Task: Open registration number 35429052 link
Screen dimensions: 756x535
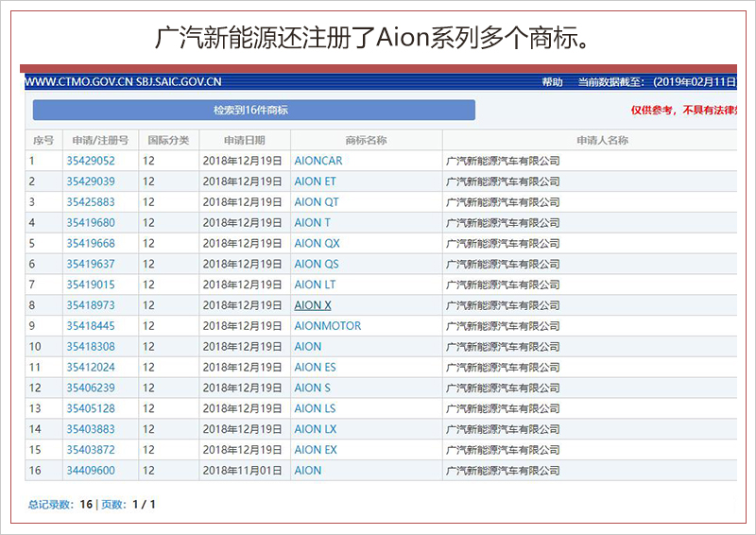Action: pyautogui.click(x=91, y=161)
